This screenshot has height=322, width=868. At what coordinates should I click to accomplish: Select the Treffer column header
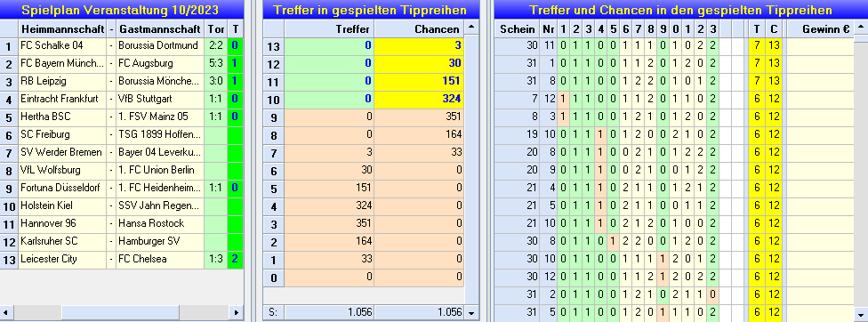329,29
